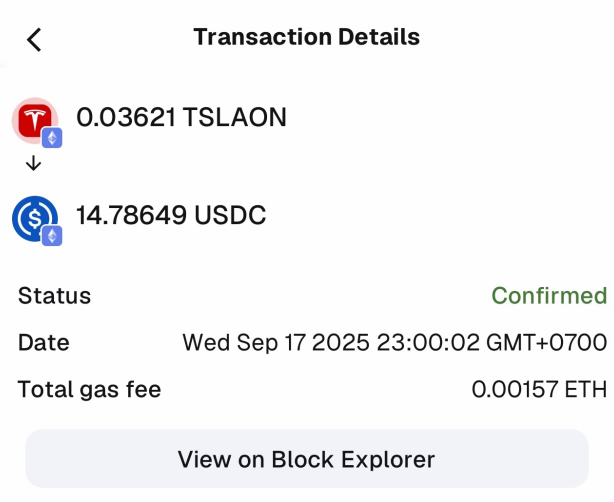Tap the Transaction Details title
This screenshot has height=502, width=614.
(306, 38)
